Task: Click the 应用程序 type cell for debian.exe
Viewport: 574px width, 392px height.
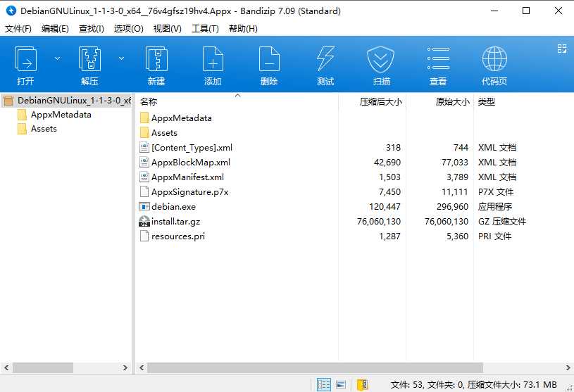Action: click(x=495, y=207)
